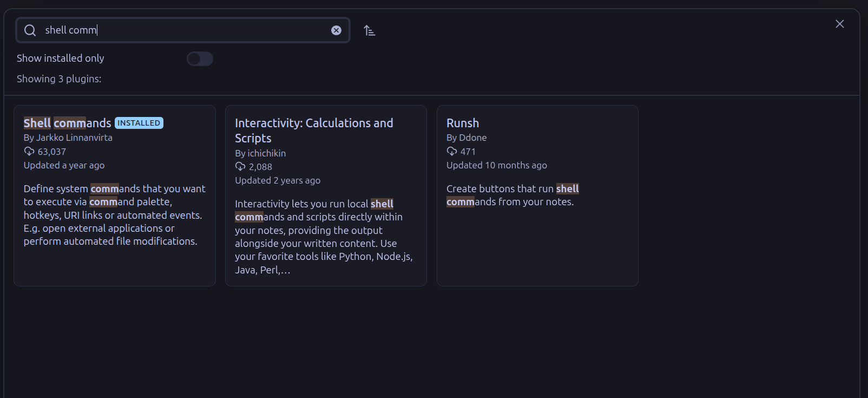Close the community plugins browser

pos(839,24)
